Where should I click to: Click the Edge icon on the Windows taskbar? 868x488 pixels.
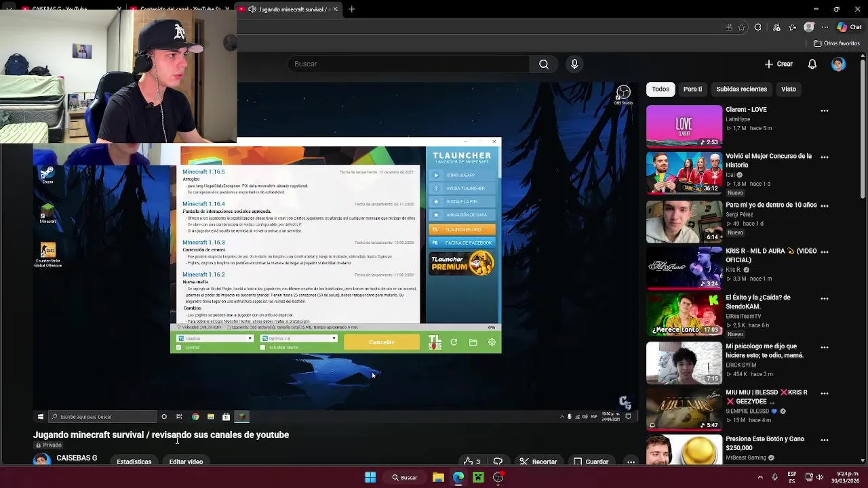click(x=458, y=477)
